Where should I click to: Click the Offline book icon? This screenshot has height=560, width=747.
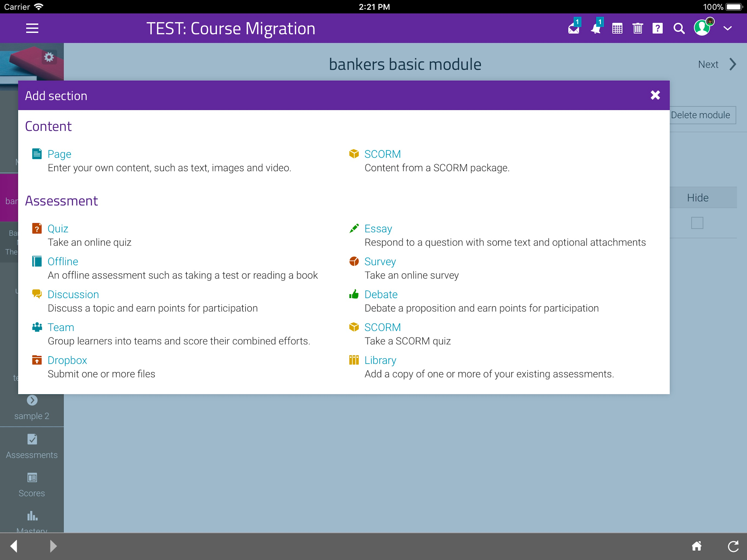point(37,261)
